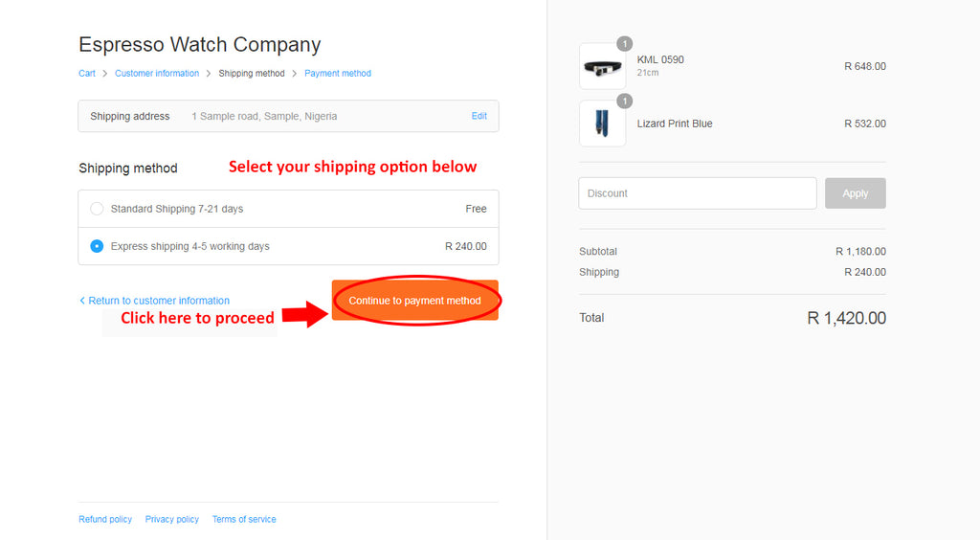The height and width of the screenshot is (540, 980).
Task: Open the Payment method breadcrumb
Action: pyautogui.click(x=338, y=74)
